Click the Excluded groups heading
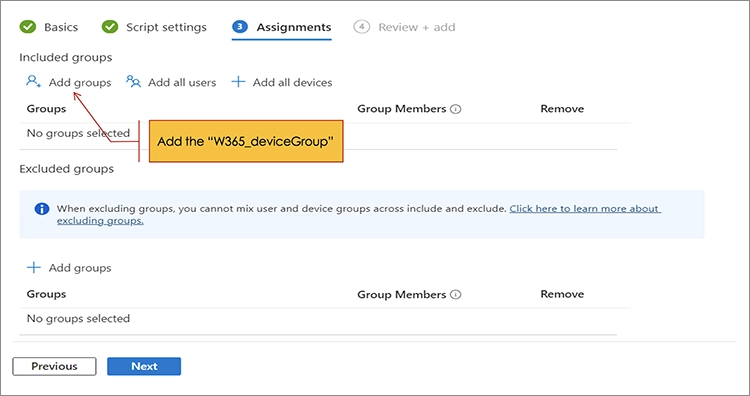The width and height of the screenshot is (750, 396). click(x=66, y=169)
